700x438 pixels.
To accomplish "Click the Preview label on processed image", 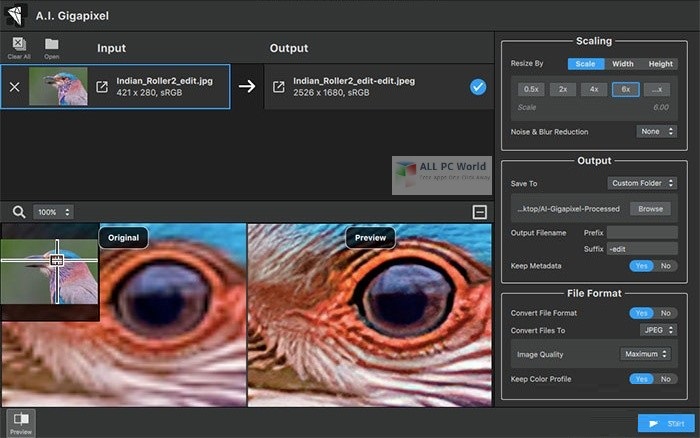I will (370, 238).
